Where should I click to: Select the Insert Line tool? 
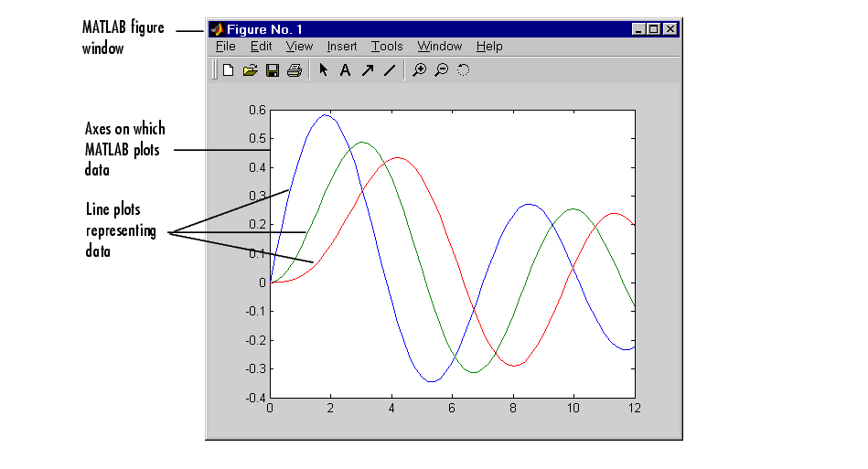389,70
